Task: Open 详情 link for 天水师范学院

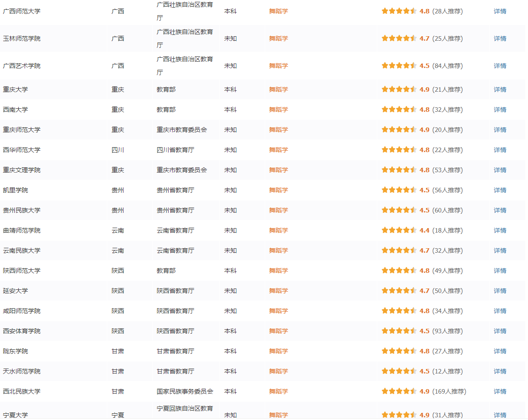Action: (500, 371)
